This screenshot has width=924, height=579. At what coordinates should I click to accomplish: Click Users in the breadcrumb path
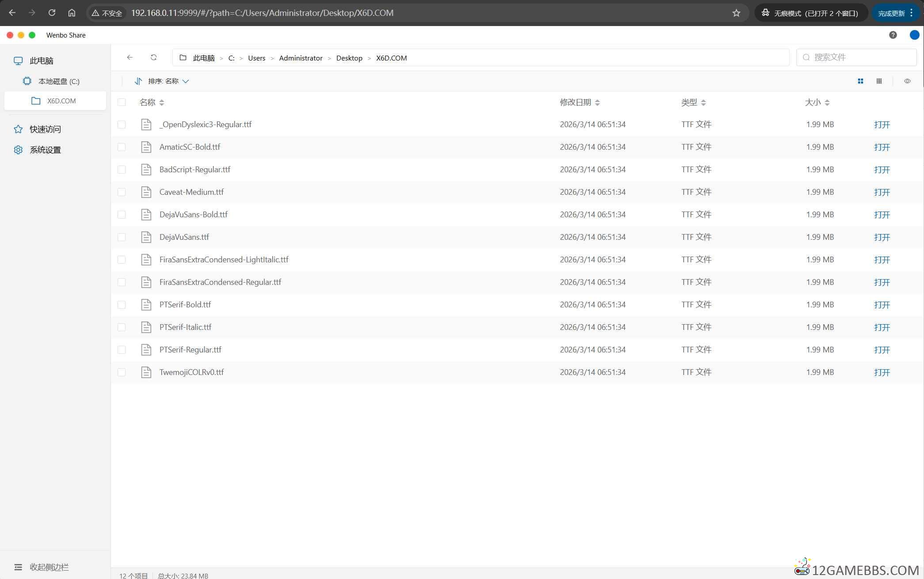[x=257, y=58]
